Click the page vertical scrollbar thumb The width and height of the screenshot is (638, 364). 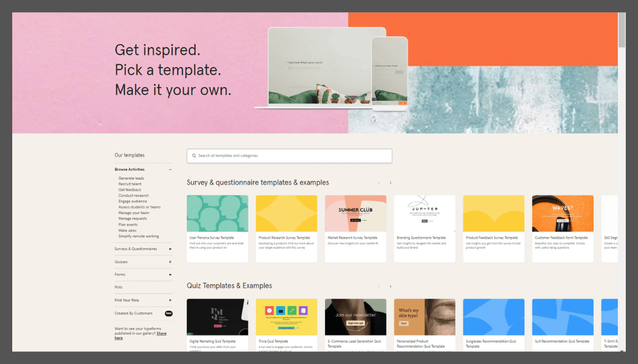pyautogui.click(x=622, y=29)
